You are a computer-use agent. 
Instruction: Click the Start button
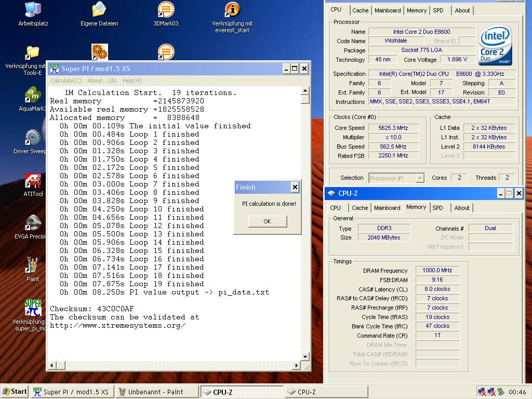15,392
